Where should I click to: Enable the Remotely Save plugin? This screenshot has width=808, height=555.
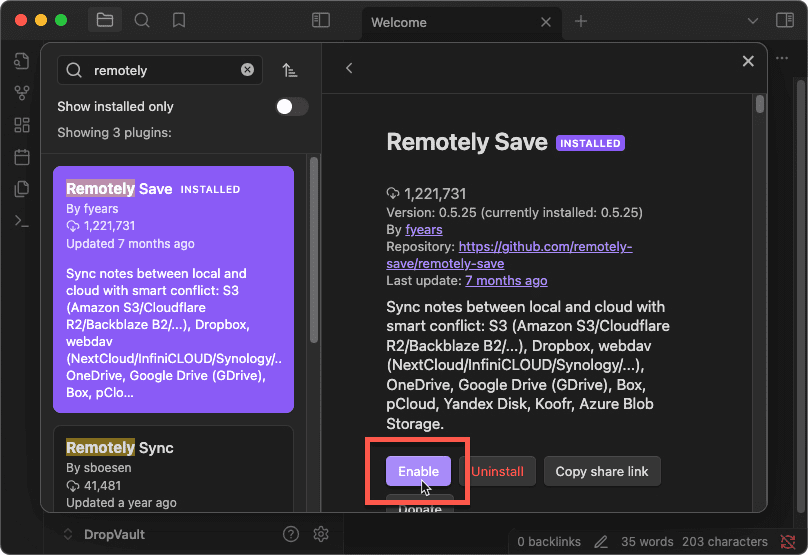click(418, 471)
